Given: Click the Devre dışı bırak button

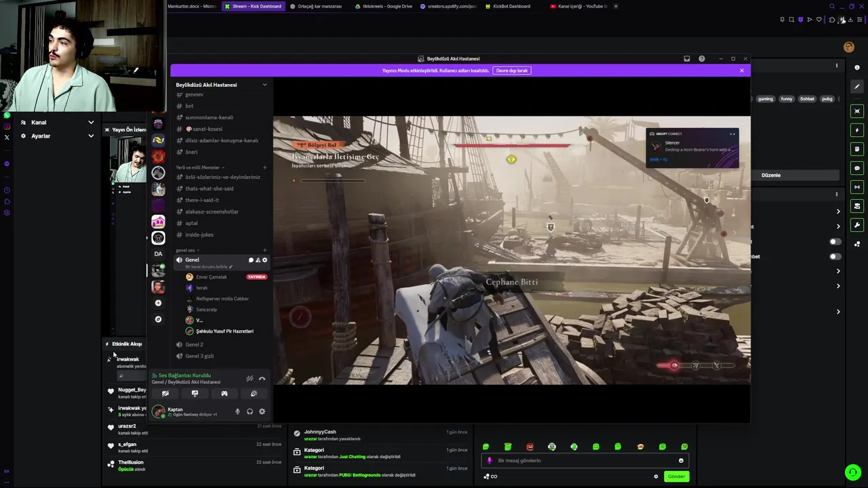Looking at the screenshot, I should (x=511, y=70).
